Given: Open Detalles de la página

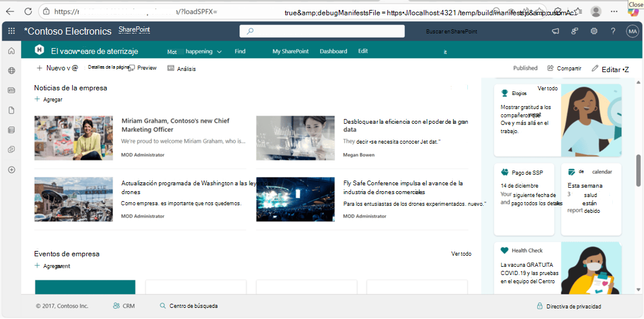Looking at the screenshot, I should (109, 67).
